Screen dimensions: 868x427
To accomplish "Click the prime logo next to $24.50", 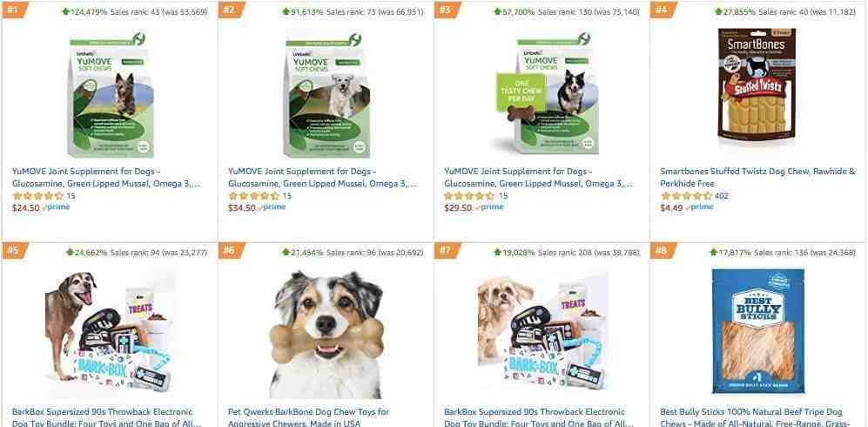I will (x=57, y=207).
